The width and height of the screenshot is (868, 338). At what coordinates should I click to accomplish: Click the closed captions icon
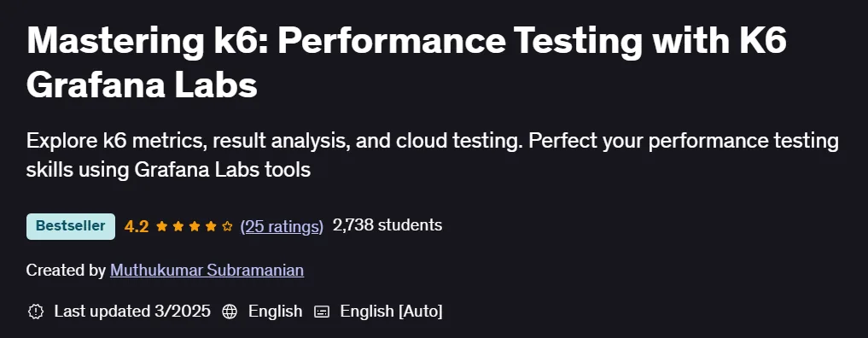[x=322, y=312]
